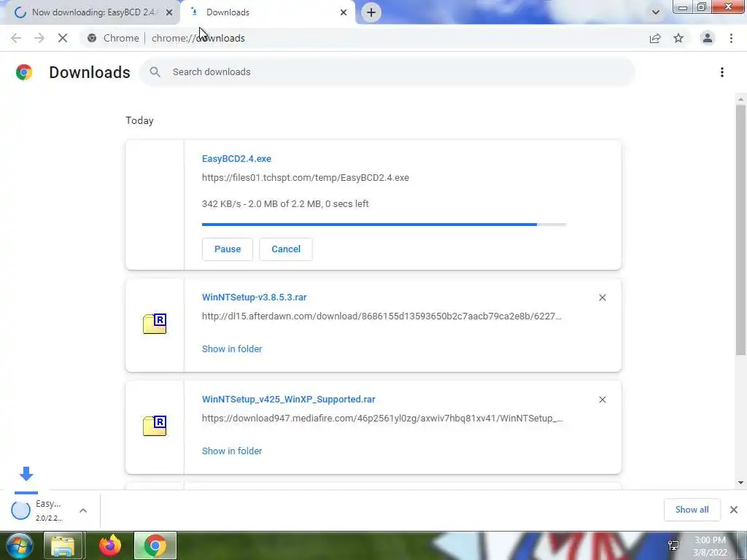The image size is (747, 560).
Task: Click the WinNTSetup_v425_WinXP_Supported.rar archive icon
Action: 155,426
